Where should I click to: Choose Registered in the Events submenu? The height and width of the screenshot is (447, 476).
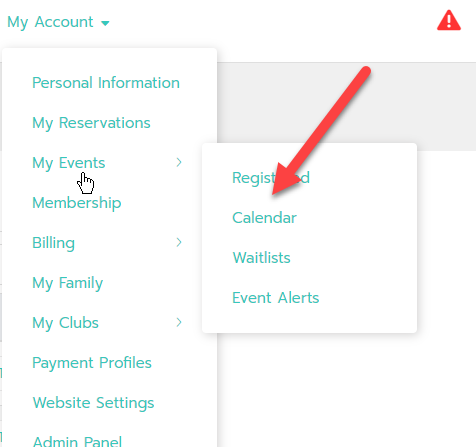[x=271, y=178]
